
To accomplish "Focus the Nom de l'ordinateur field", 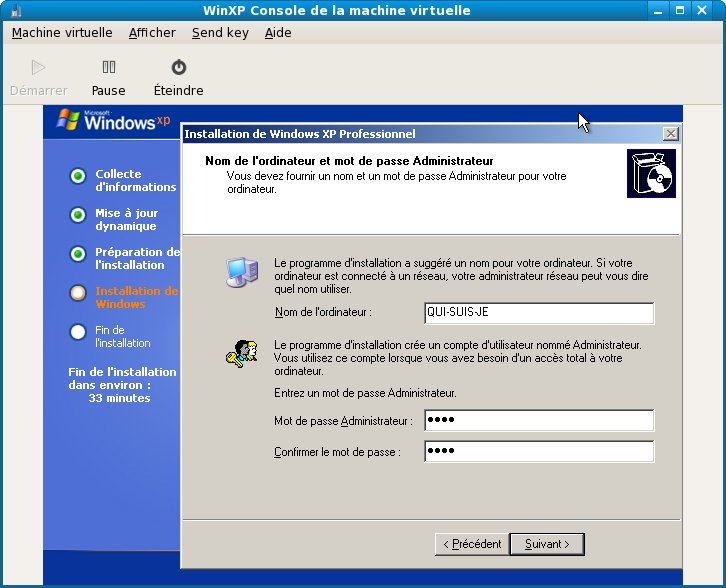I will (538, 314).
